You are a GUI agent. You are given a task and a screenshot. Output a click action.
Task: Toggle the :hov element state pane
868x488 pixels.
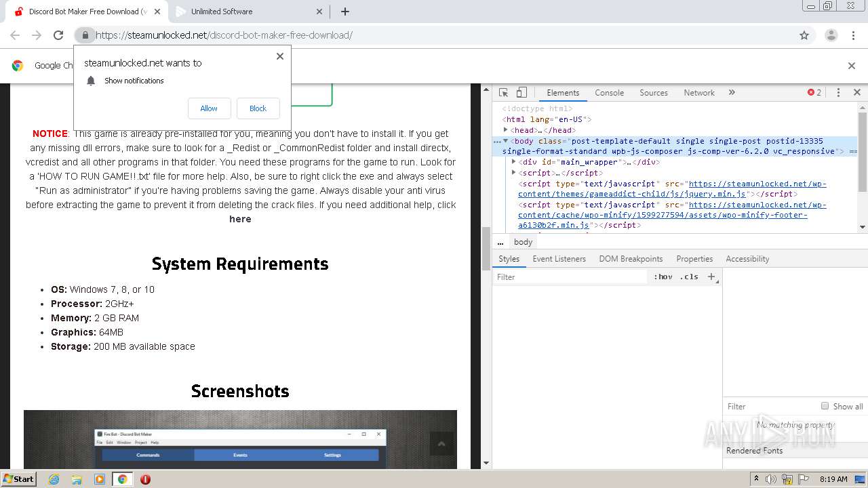[663, 277]
